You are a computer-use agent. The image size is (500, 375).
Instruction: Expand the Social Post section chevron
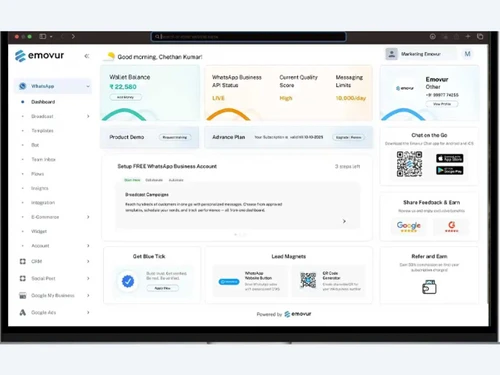tap(88, 278)
